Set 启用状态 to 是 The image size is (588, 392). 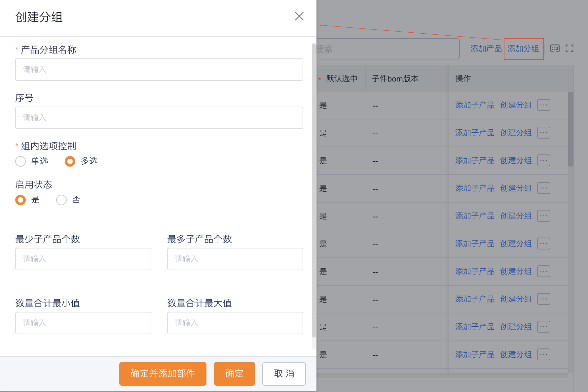(20, 200)
